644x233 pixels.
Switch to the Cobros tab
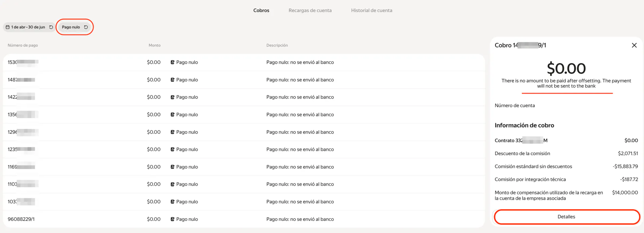click(x=261, y=10)
